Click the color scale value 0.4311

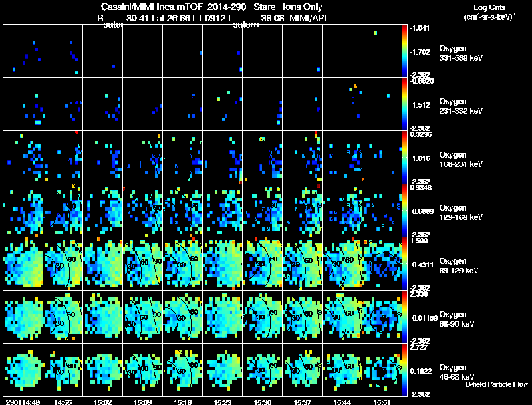pyautogui.click(x=423, y=265)
